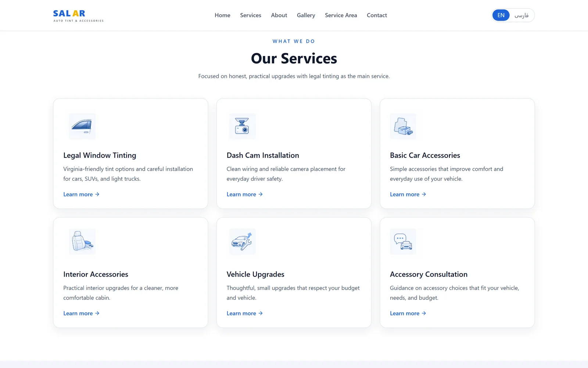The width and height of the screenshot is (588, 368).
Task: Learn more about Interior Accessories
Action: point(81,313)
